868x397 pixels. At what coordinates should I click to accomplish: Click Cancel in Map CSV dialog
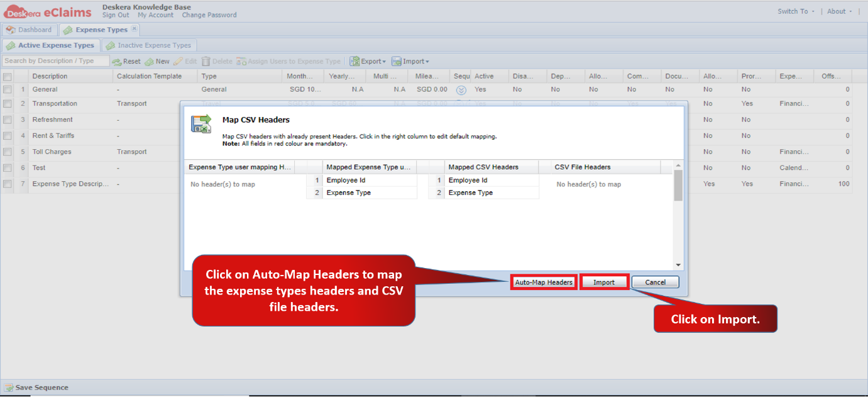click(655, 282)
